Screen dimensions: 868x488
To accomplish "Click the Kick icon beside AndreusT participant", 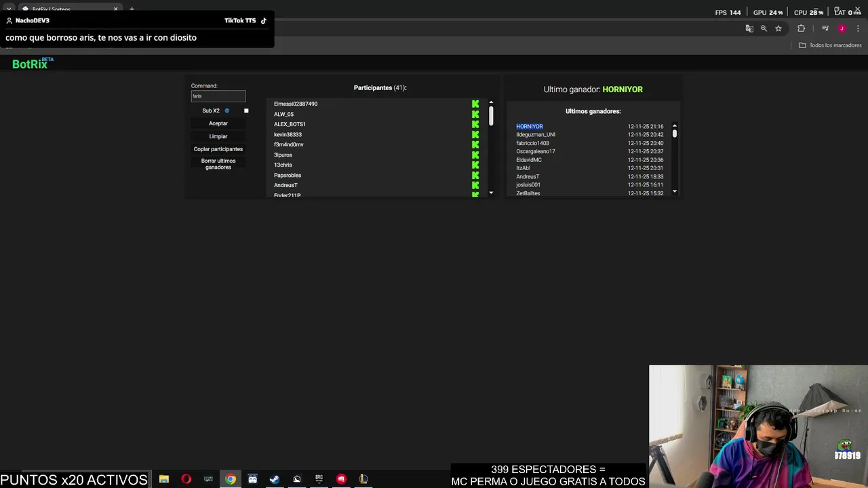I will (475, 185).
